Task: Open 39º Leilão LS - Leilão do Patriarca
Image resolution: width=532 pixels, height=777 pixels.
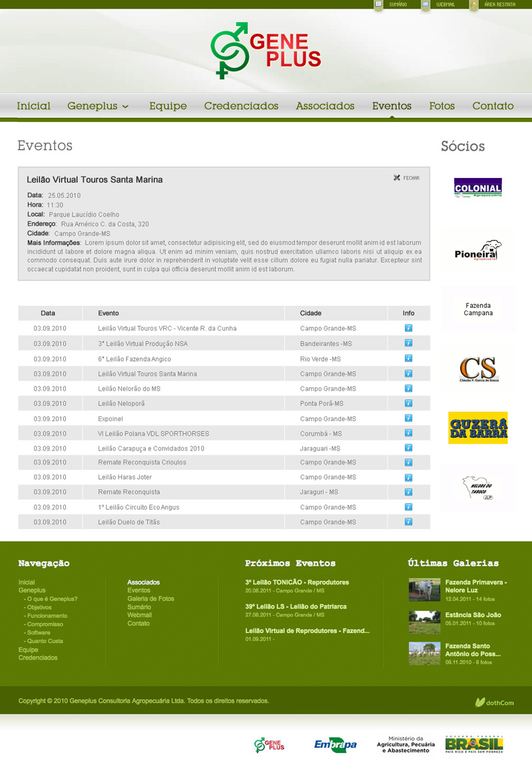Action: point(296,606)
